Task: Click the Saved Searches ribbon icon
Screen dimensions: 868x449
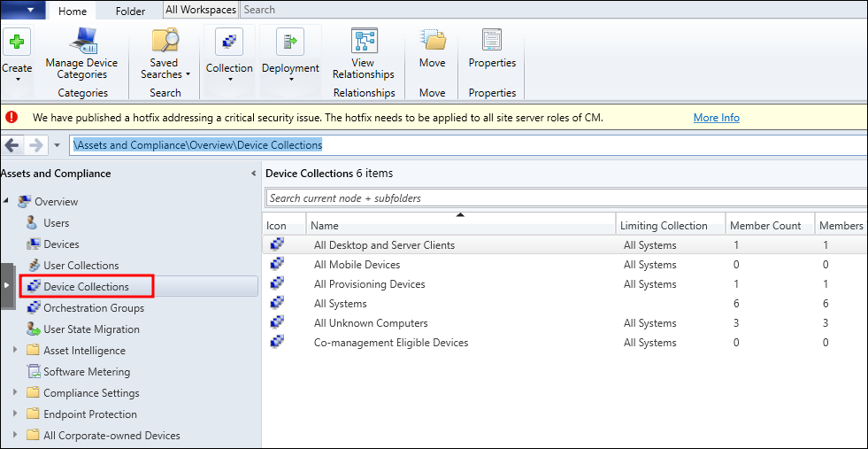Action: (x=165, y=42)
